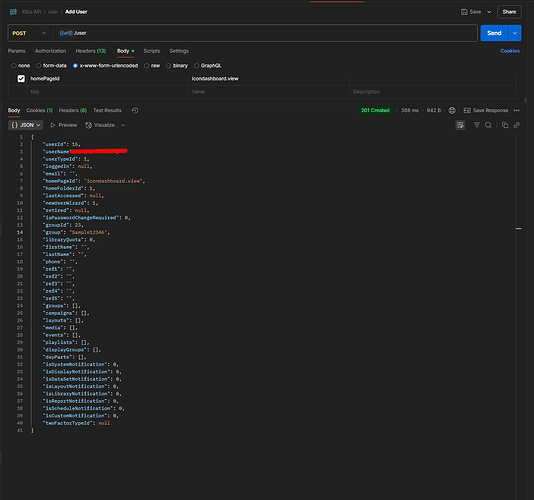Switch to the Authorization tab
The image size is (534, 500).
(x=50, y=51)
